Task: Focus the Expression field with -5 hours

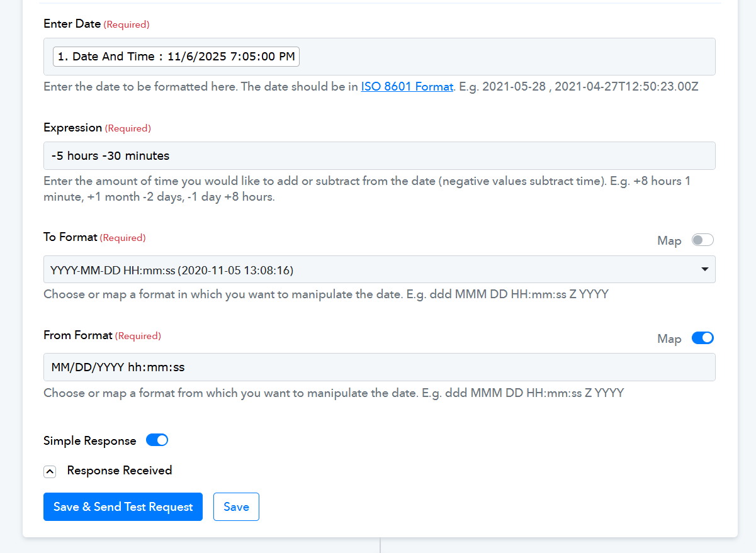Action: [379, 155]
